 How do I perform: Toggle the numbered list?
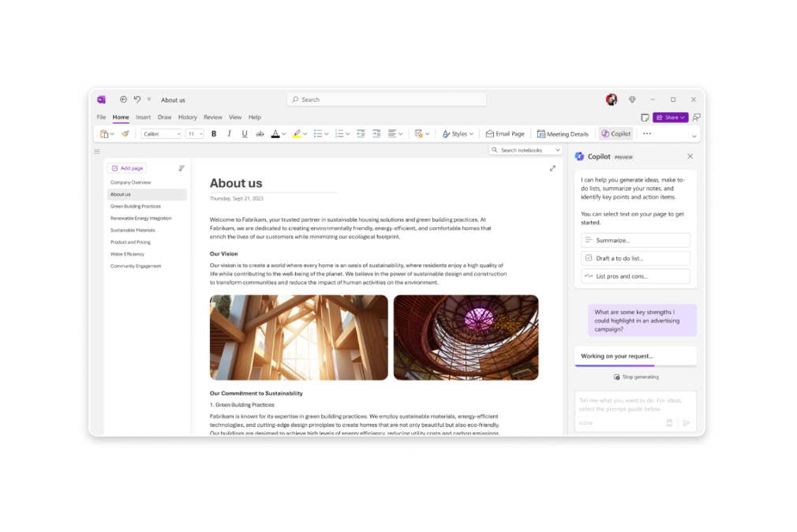pos(339,133)
